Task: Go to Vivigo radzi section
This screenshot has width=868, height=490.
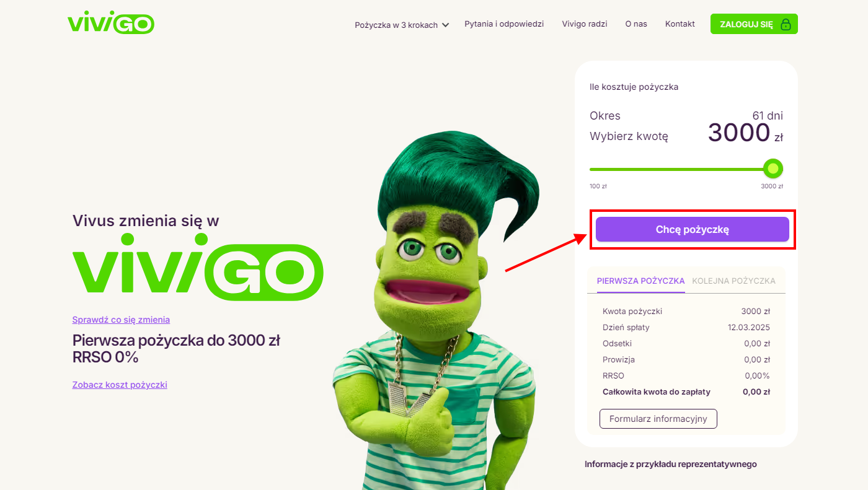Action: click(x=585, y=24)
